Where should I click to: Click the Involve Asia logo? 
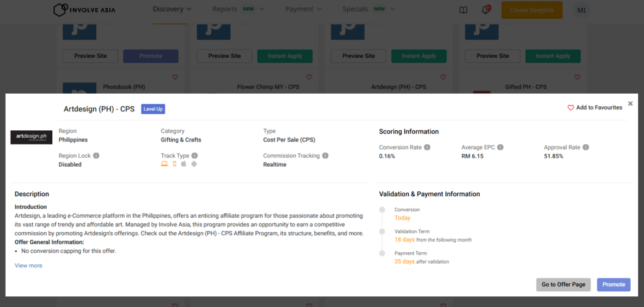[91, 9]
